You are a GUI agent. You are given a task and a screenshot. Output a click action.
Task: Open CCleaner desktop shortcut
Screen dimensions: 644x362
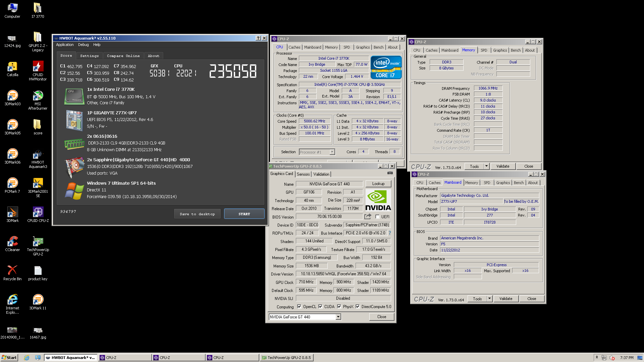point(12,244)
